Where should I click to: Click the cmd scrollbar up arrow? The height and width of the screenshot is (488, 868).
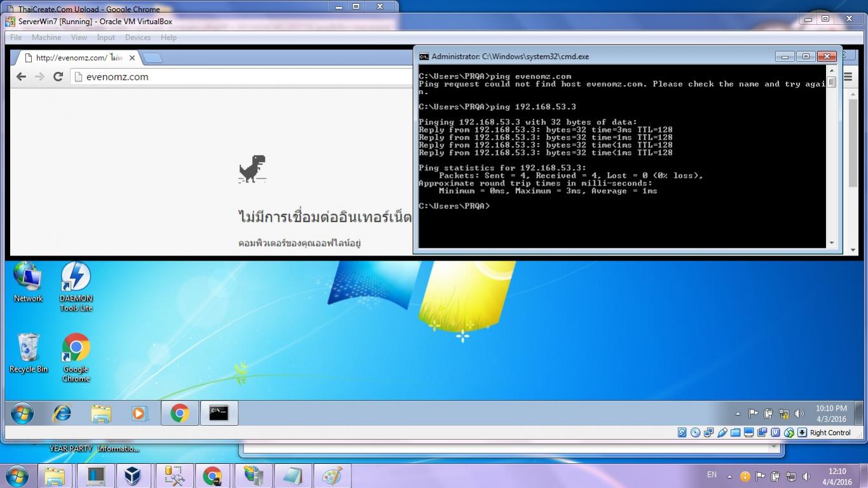point(831,71)
